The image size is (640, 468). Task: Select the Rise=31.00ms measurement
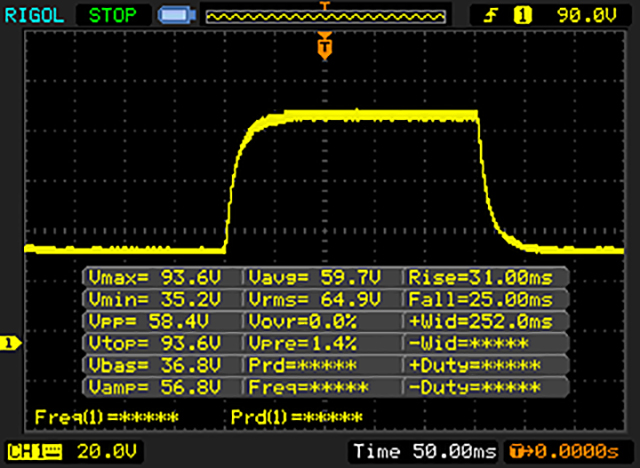[481, 278]
